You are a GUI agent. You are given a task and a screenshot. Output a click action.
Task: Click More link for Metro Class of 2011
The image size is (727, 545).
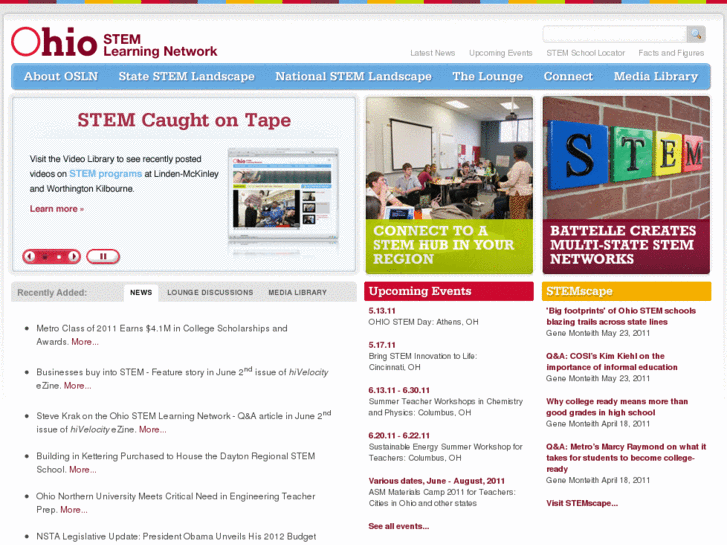(x=84, y=342)
